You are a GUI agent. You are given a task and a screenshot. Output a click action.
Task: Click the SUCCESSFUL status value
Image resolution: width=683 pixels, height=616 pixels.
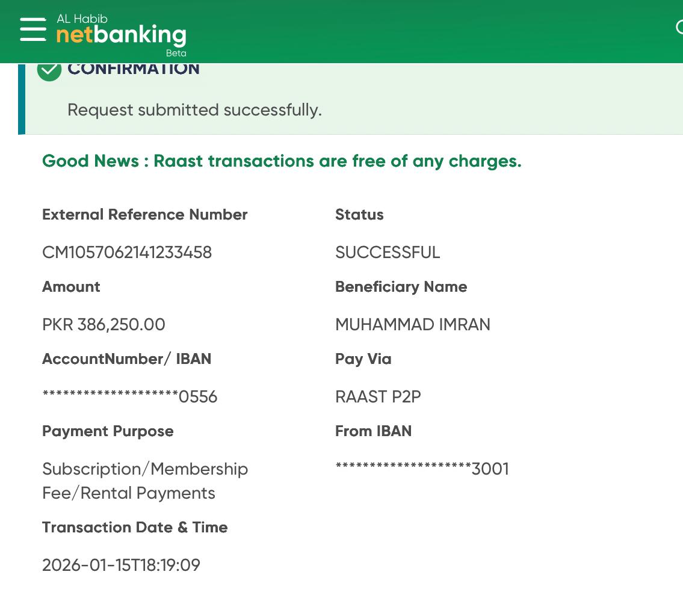(388, 252)
